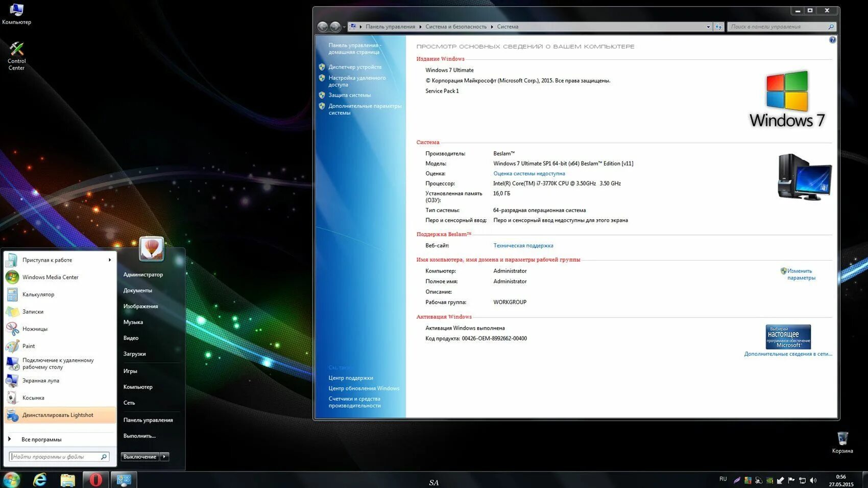The image size is (868, 488).
Task: Open Музыка in Start menu
Action: click(133, 322)
